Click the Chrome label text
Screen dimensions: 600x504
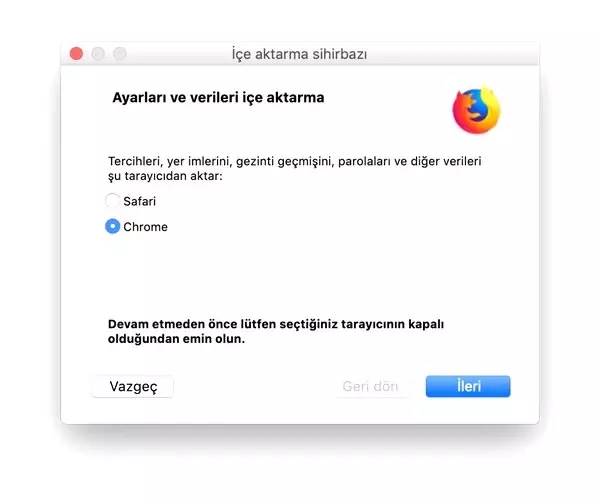point(145,227)
